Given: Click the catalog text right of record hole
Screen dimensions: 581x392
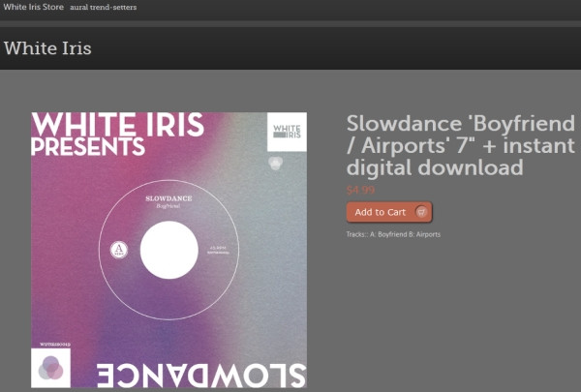Looking at the screenshot, I should [217, 250].
